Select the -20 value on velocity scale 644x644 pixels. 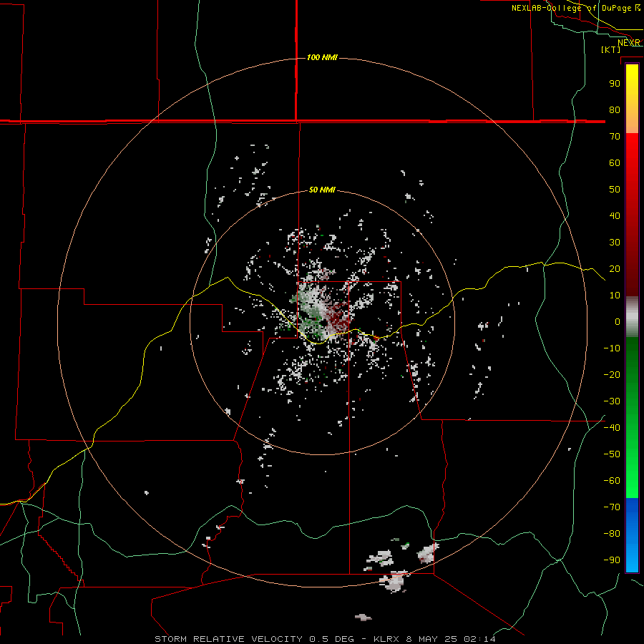coord(612,374)
